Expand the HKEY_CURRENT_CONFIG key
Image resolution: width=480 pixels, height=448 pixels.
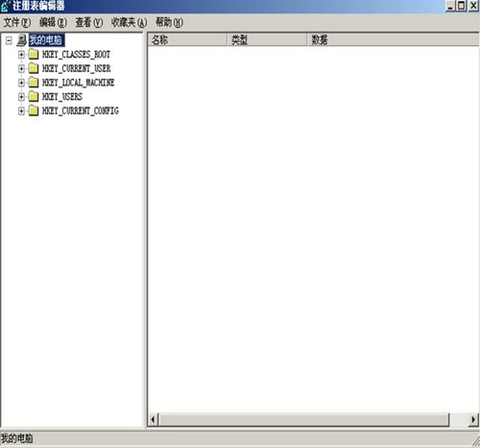pyautogui.click(x=21, y=111)
